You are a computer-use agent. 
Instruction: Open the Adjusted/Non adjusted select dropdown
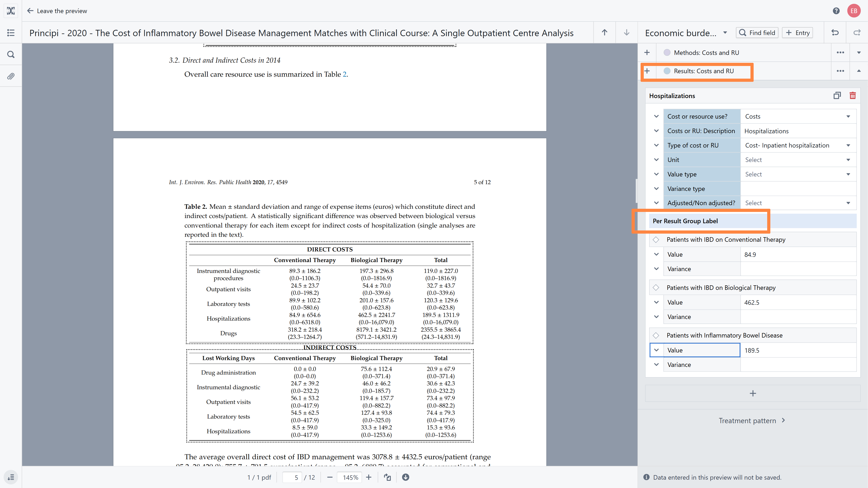tap(798, 203)
